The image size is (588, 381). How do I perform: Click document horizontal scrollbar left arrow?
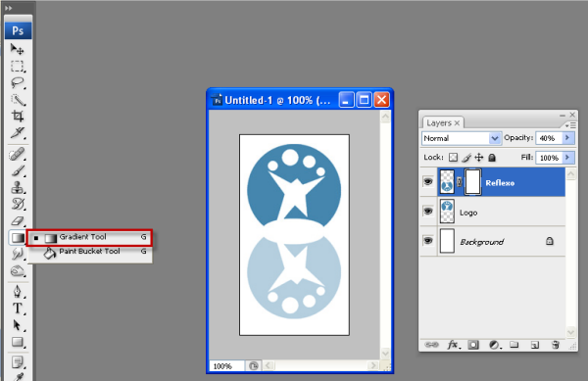[269, 365]
